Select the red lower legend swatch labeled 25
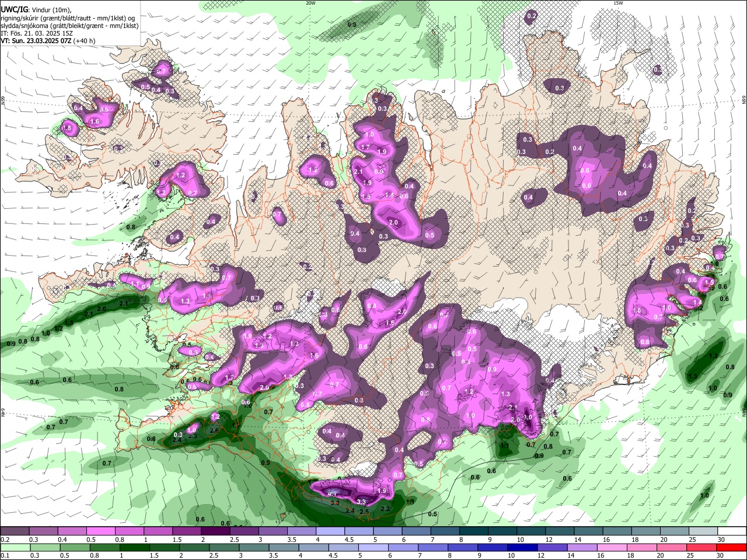Image resolution: width=747 pixels, height=560 pixels. [x=701, y=547]
